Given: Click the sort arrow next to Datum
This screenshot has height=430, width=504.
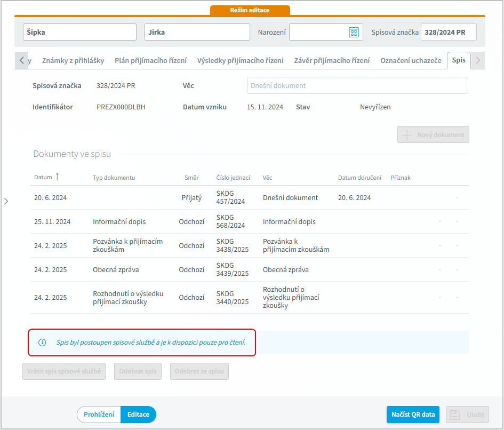Looking at the screenshot, I should click(x=58, y=177).
